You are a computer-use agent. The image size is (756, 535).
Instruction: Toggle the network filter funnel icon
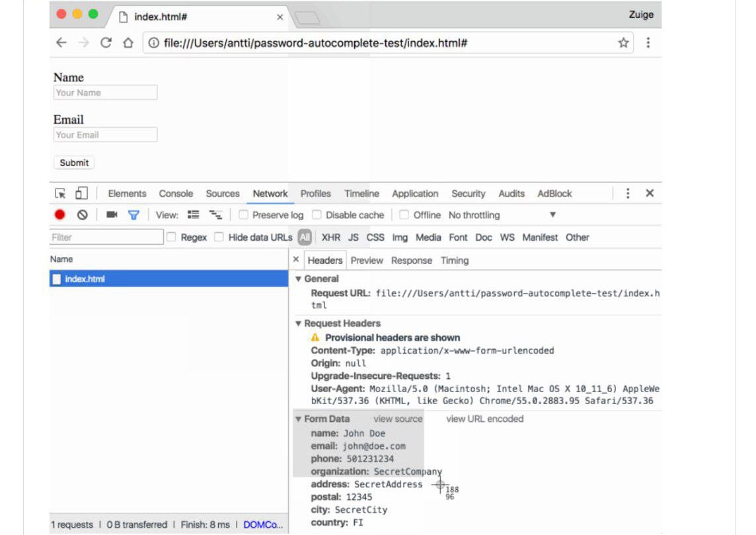133,215
